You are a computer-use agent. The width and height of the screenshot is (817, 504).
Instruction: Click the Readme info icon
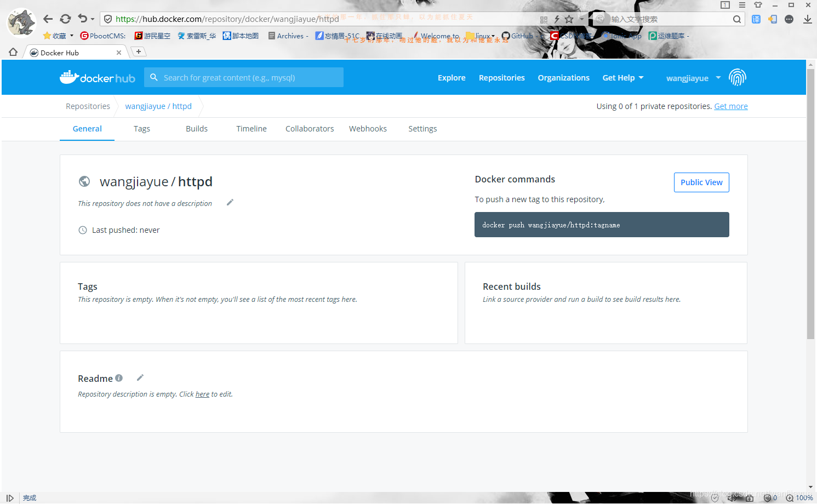pos(119,378)
